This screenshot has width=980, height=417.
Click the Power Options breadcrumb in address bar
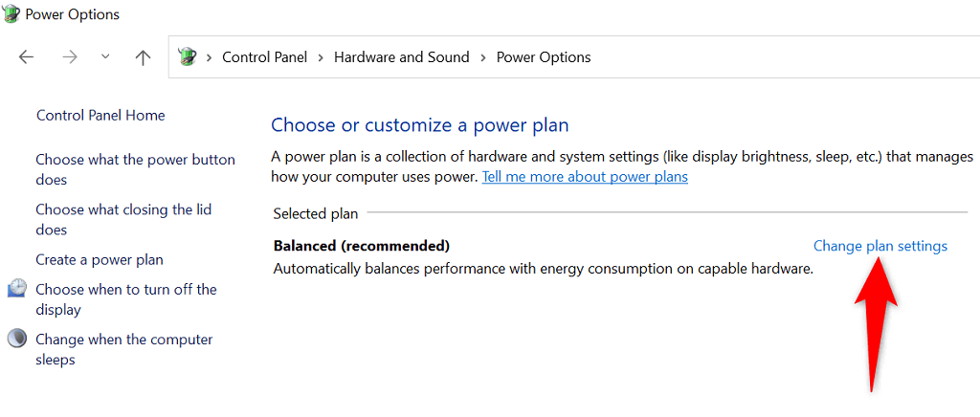[543, 57]
